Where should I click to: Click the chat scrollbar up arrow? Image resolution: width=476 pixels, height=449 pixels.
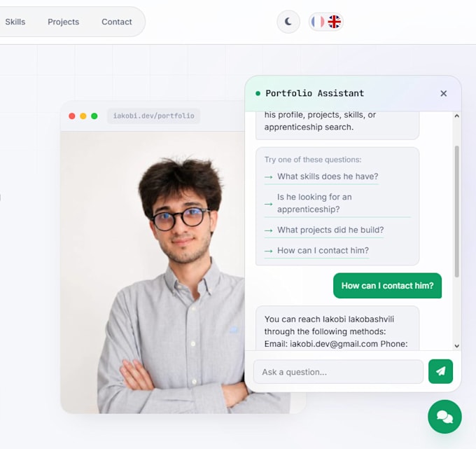[456, 116]
